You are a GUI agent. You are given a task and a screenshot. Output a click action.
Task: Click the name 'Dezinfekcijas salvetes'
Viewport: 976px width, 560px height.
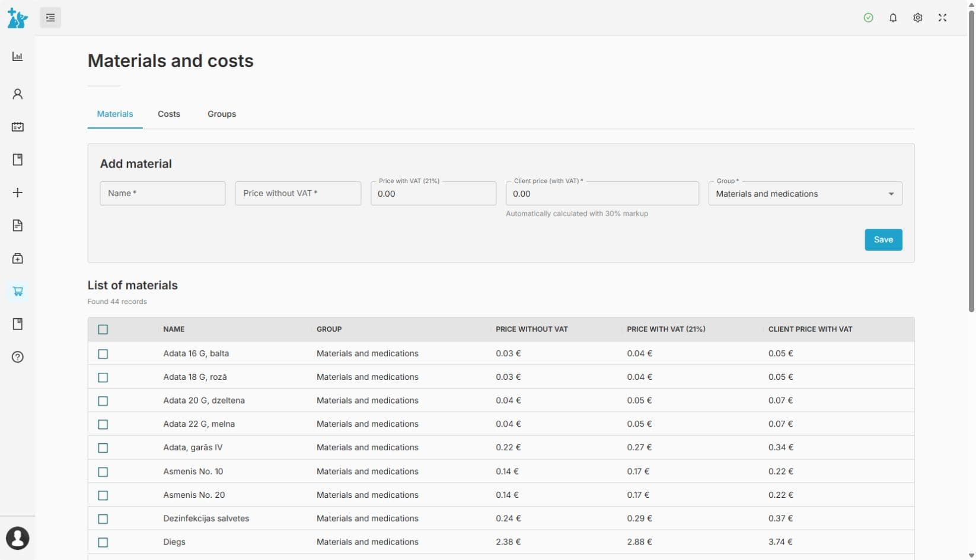click(206, 519)
